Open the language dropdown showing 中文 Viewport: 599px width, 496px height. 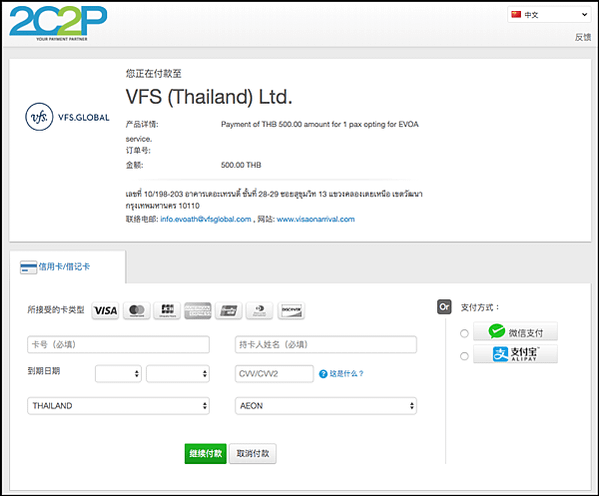[549, 15]
